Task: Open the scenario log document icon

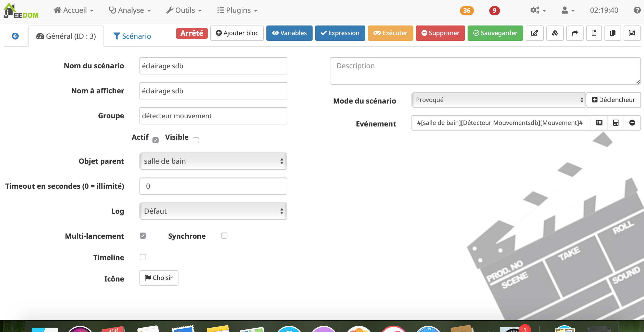Action: (594, 33)
